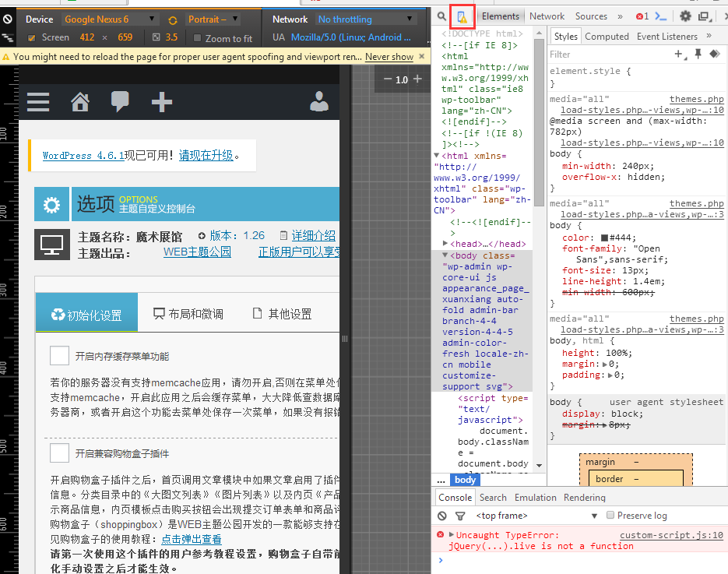
Task: Open DevTools settings via the gear icon
Action: tap(684, 15)
